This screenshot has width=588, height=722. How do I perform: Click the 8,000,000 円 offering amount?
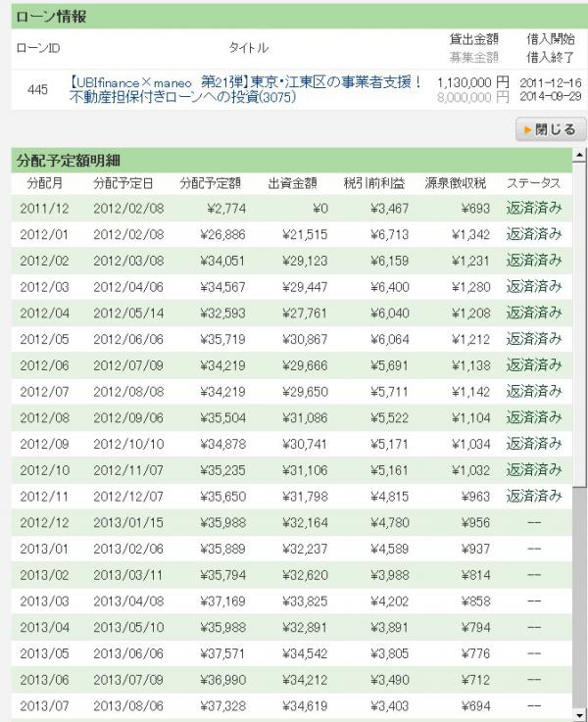(x=473, y=97)
